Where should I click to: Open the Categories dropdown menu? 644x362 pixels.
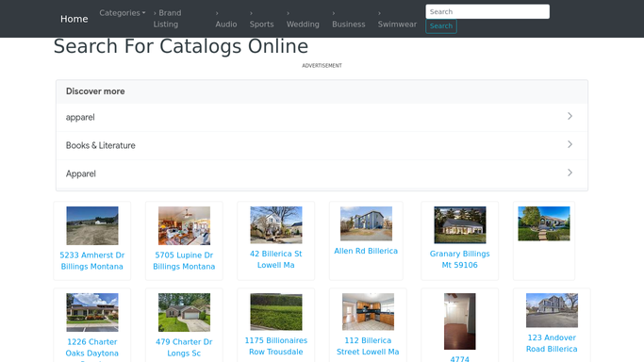122,13
